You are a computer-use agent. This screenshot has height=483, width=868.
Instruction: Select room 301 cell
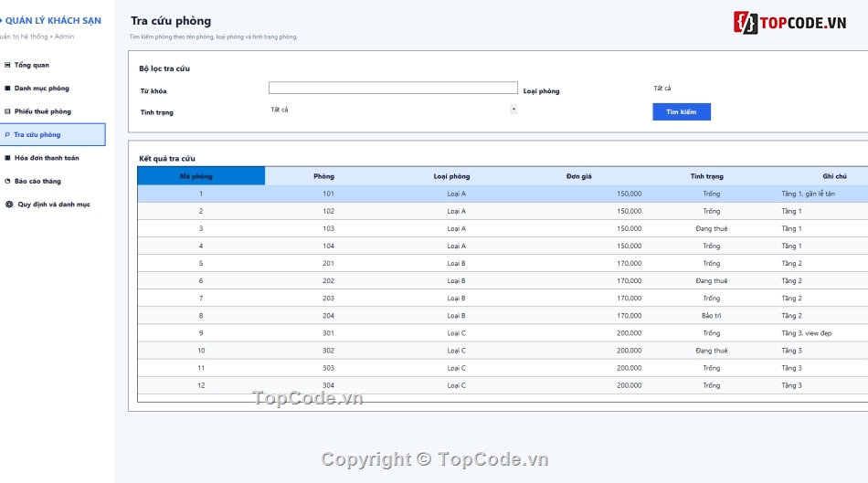(x=328, y=333)
